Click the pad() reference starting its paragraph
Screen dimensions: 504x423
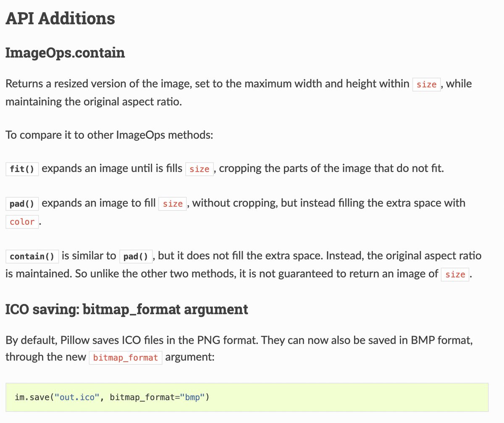point(22,204)
